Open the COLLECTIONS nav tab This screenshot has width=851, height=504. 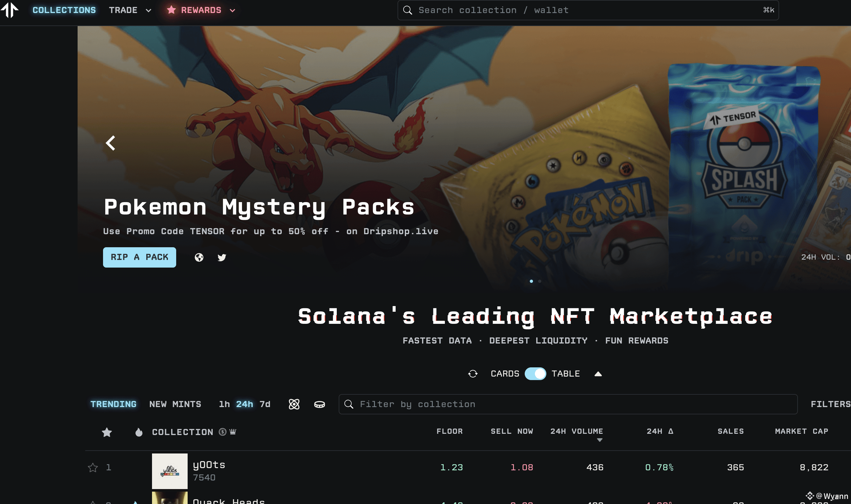click(x=64, y=10)
